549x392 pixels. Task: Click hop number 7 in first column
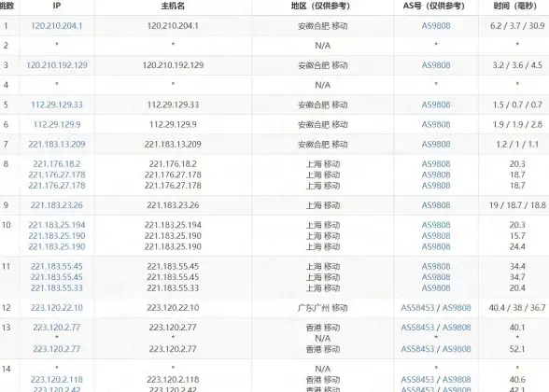6,144
